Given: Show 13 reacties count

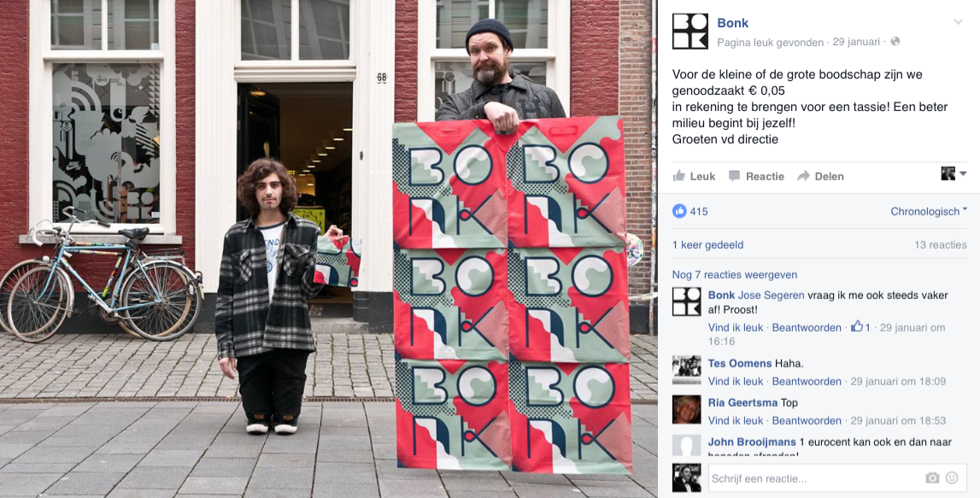Looking at the screenshot, I should tap(940, 245).
